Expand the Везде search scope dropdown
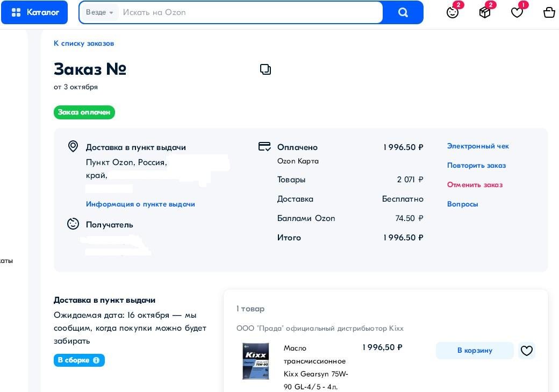This screenshot has height=392, width=559. 99,12
